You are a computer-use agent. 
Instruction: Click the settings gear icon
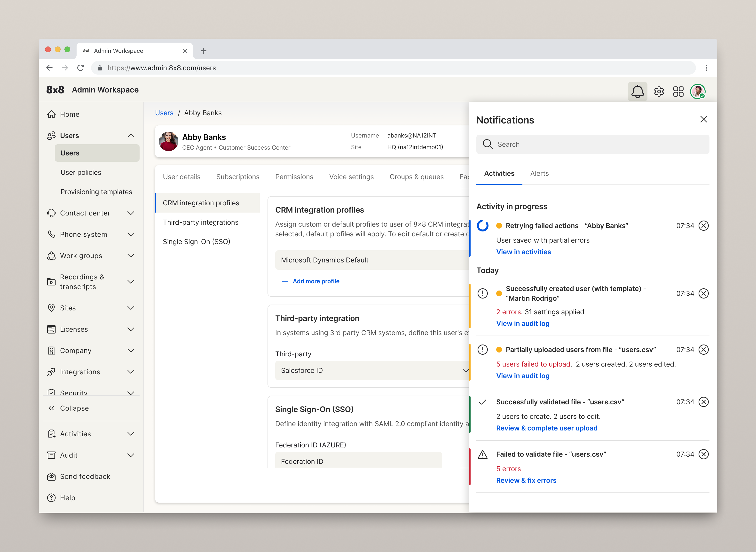pos(659,91)
